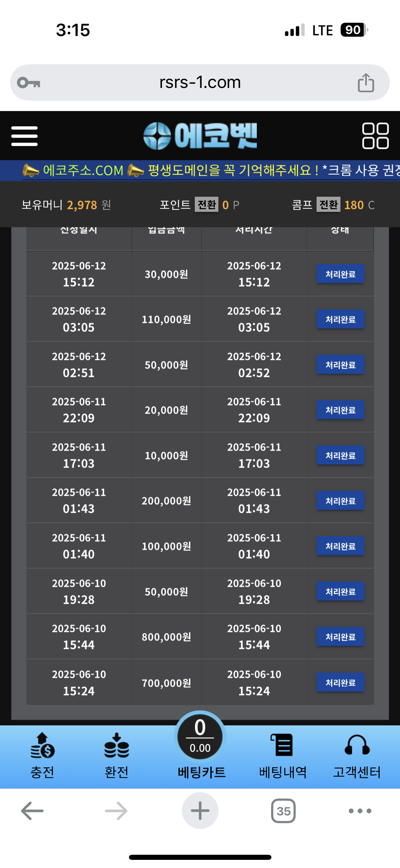Viewport: 400px width, 868px height.
Task: Click the 에코주소.COM banner link
Action: pos(83,170)
